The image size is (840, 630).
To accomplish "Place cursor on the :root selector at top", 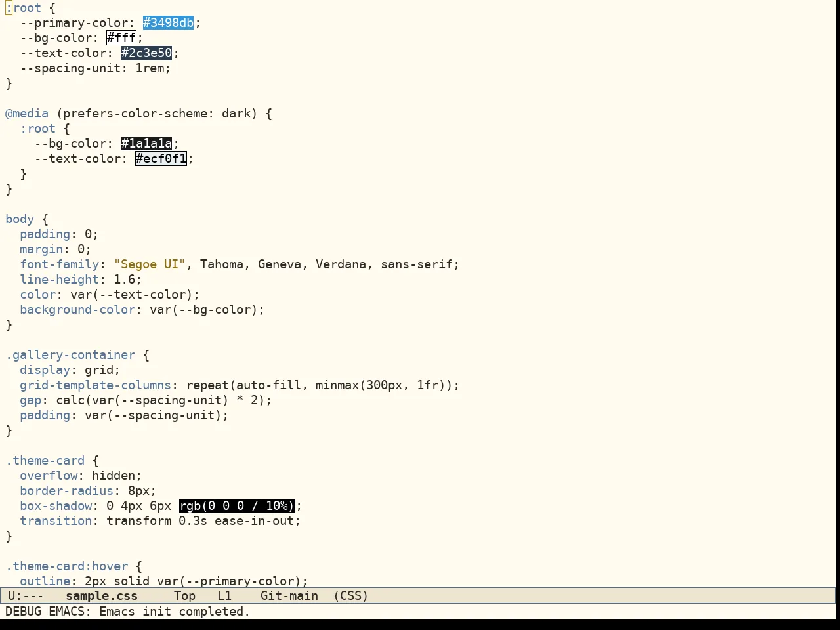I will tap(24, 8).
